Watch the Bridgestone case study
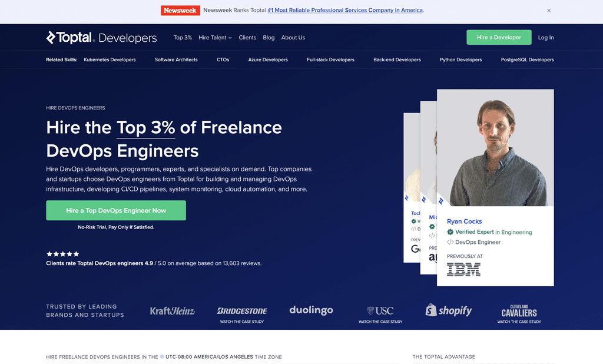Viewport: 603px width, 364px height. tap(242, 322)
